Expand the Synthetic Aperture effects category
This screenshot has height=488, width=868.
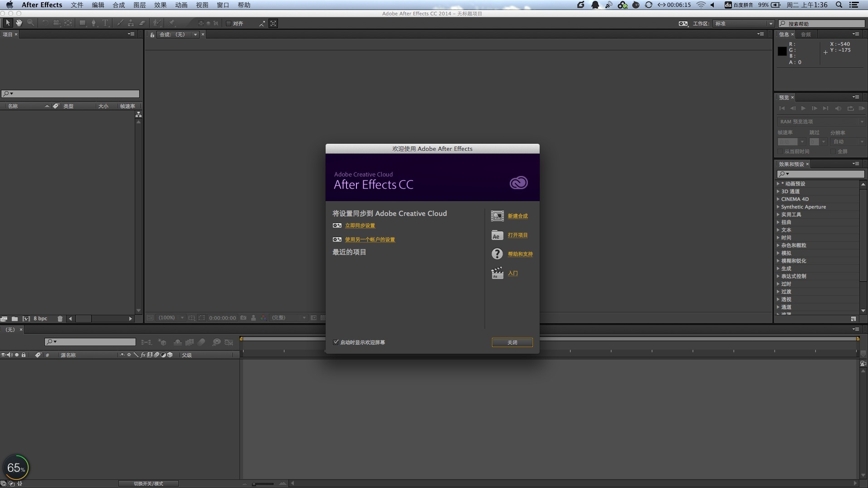[778, 207]
